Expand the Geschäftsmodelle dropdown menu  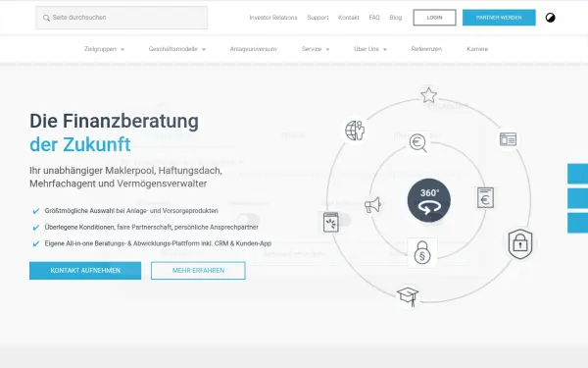click(x=177, y=49)
